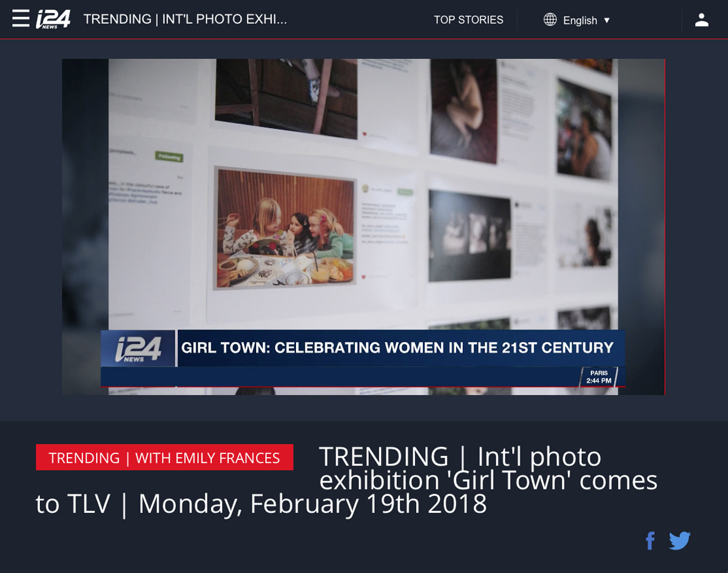Click the globe language icon
Screen dimensions: 728x573
(x=550, y=20)
